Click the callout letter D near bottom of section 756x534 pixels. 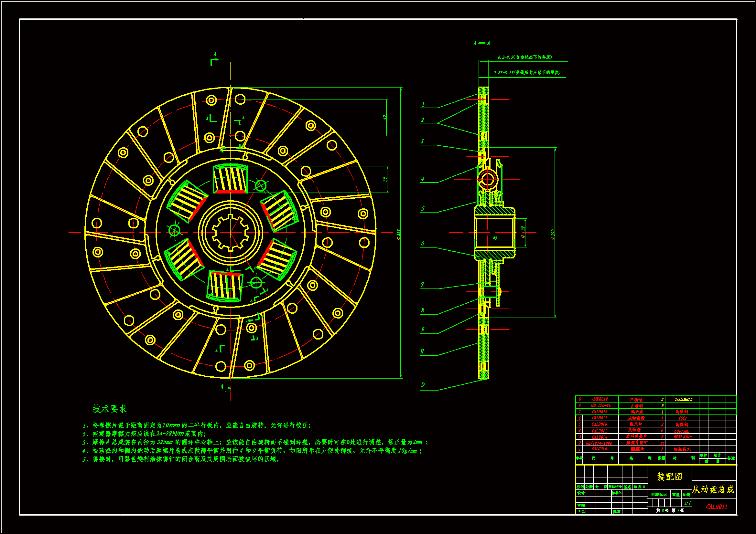point(422,385)
